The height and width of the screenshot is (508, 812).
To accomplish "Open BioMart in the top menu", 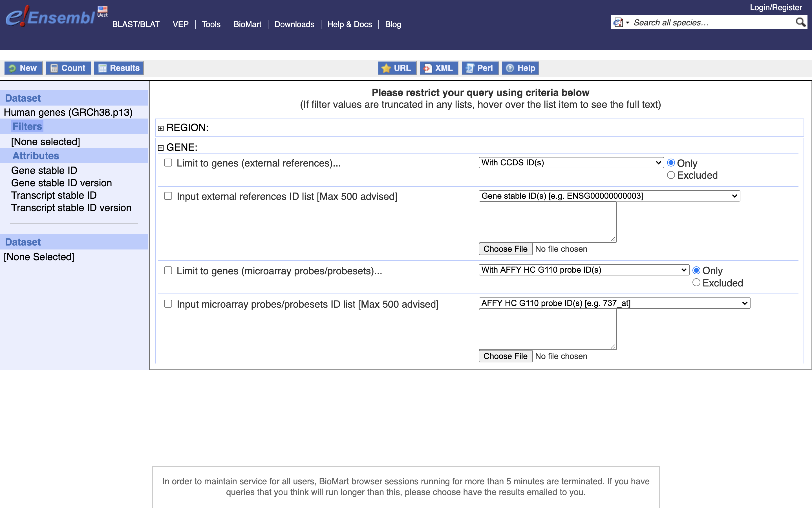I will [247, 24].
